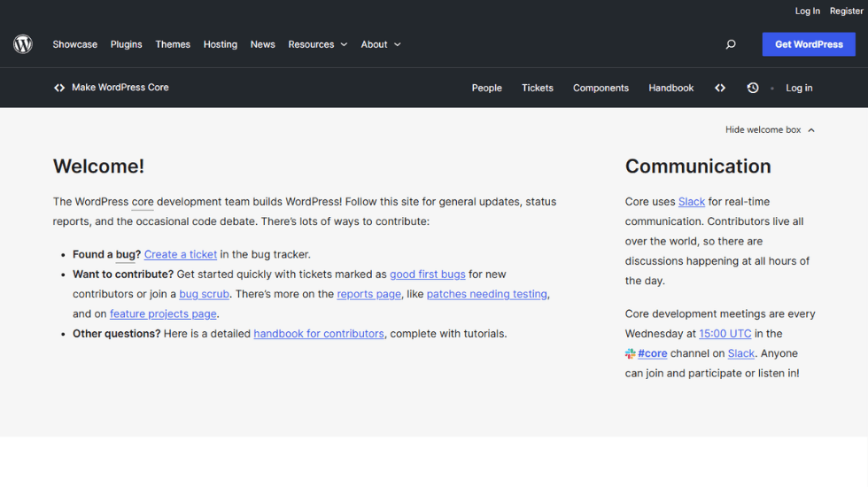
Task: Click the Slack link after 'channel on'
Action: [x=740, y=353]
